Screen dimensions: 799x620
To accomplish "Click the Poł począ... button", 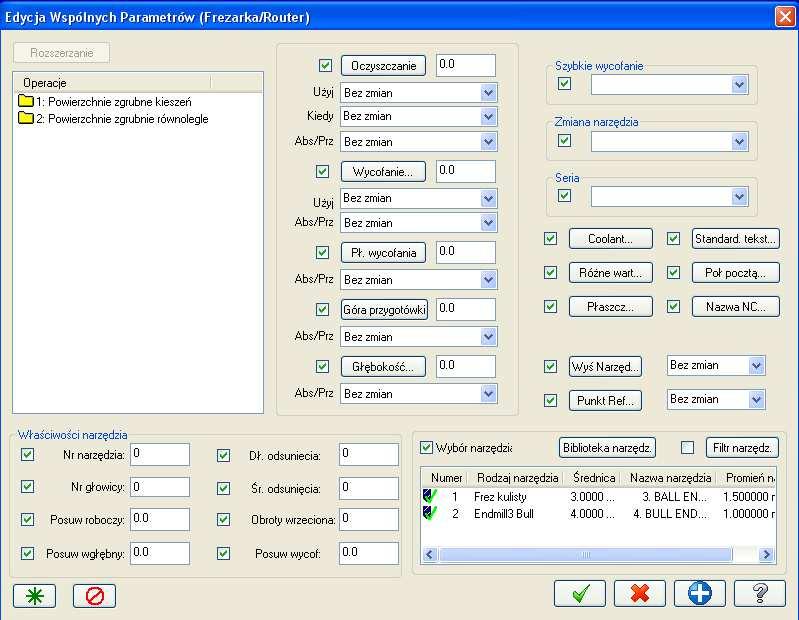I will (735, 273).
